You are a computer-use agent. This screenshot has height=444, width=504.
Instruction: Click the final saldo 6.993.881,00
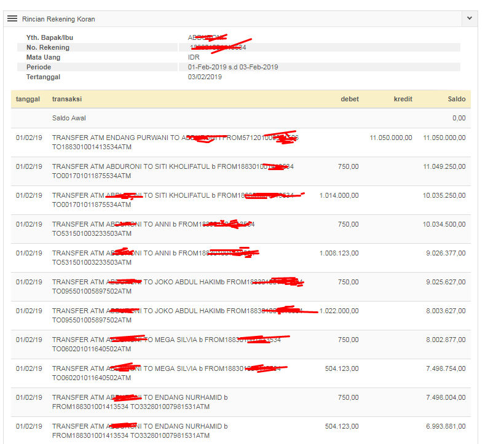click(446, 426)
